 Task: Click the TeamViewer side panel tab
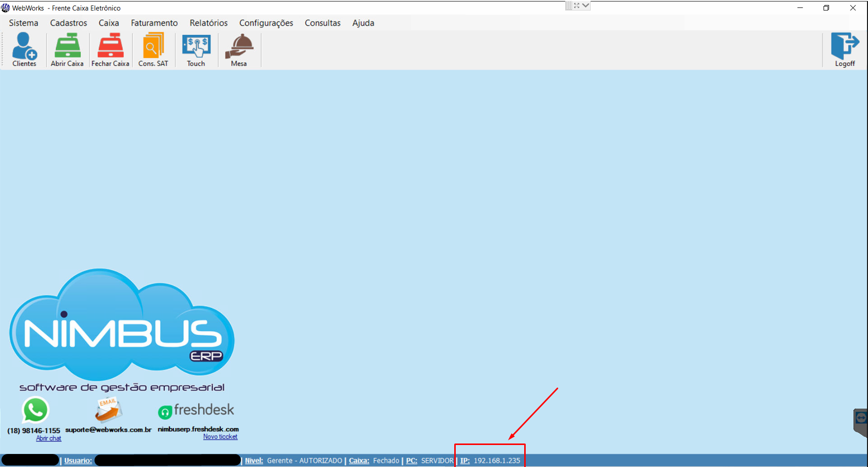tap(861, 422)
